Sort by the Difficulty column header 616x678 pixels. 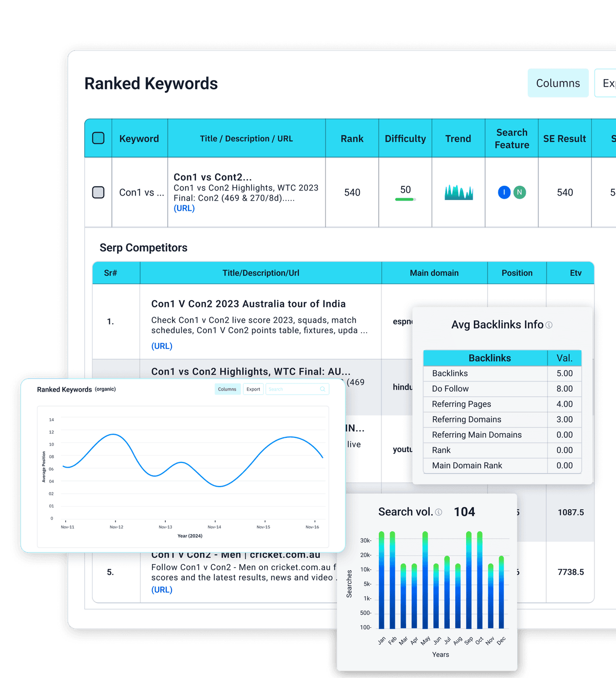coord(405,139)
